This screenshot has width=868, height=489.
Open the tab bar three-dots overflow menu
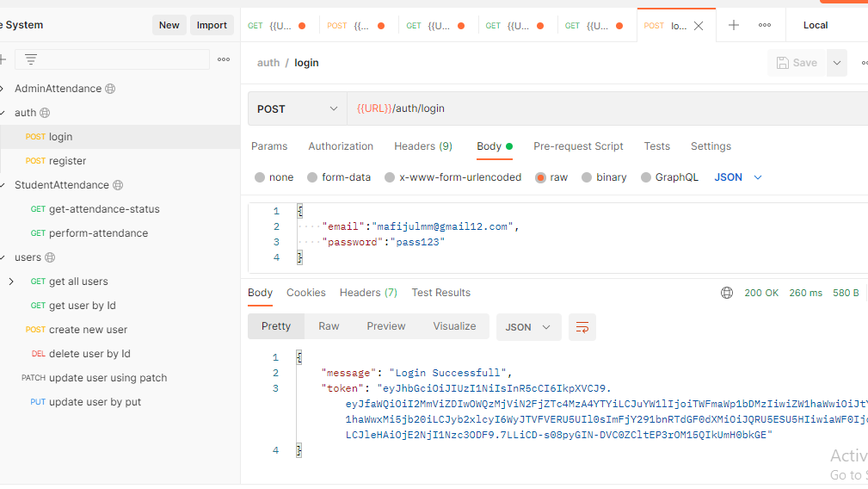[x=765, y=26]
